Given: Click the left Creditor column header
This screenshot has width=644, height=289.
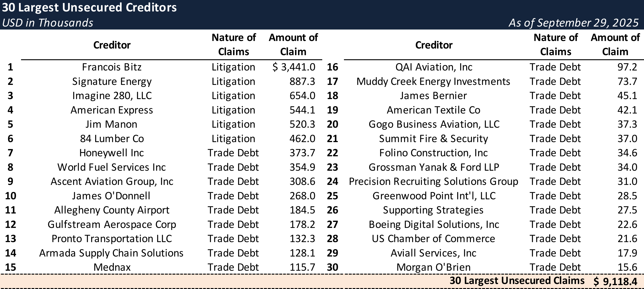Looking at the screenshot, I should coord(112,45).
